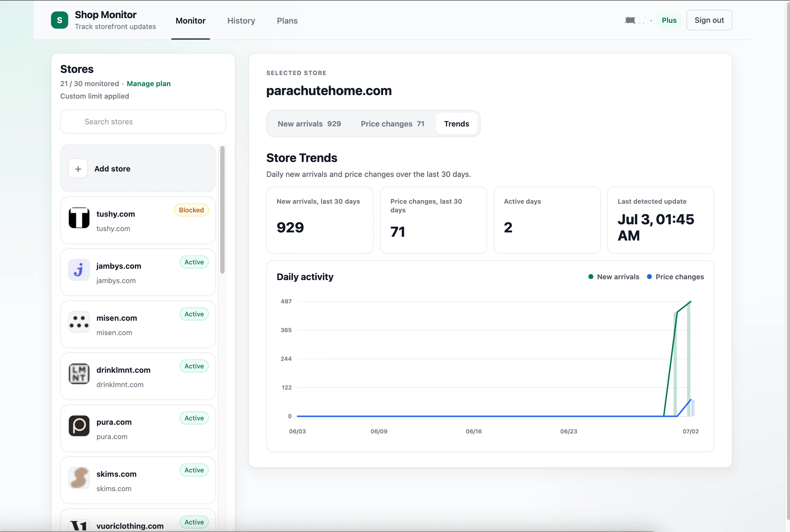
Task: Click the Add store button
Action: coord(138,168)
